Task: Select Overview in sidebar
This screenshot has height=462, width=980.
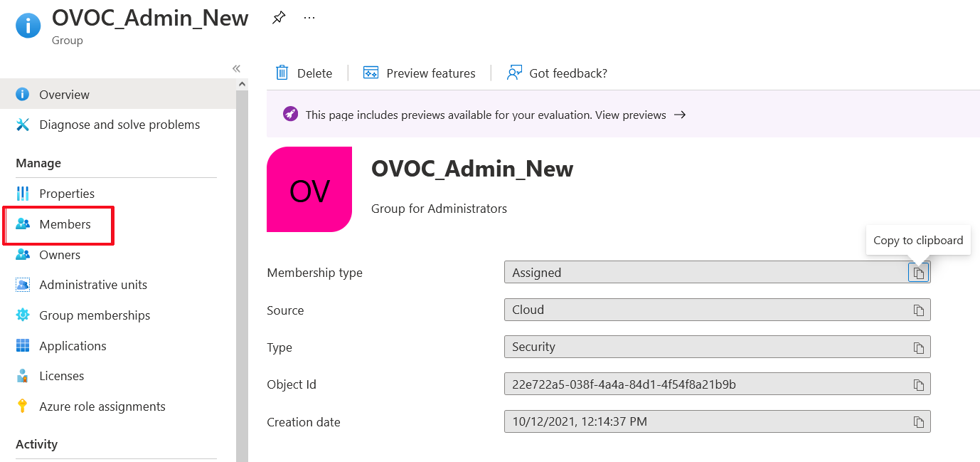Action: (x=64, y=95)
